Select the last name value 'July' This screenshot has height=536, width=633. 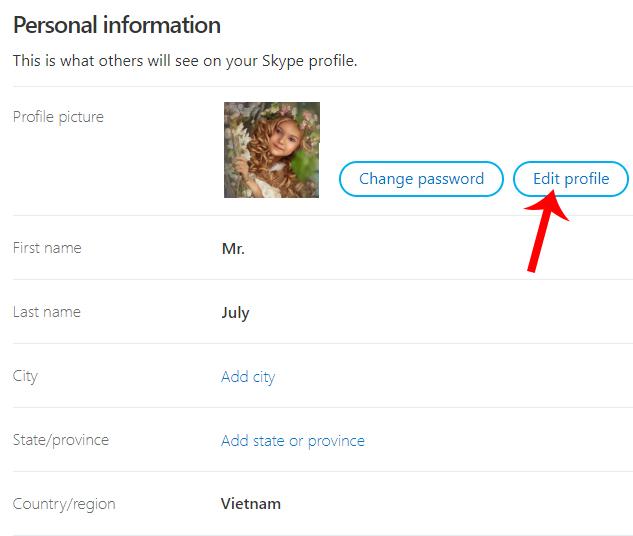[235, 313]
